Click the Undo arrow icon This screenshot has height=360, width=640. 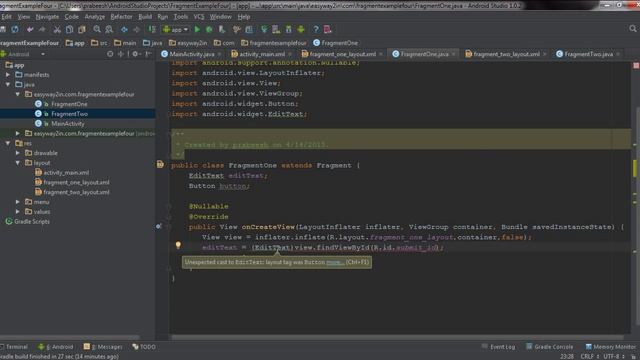coord(30,29)
